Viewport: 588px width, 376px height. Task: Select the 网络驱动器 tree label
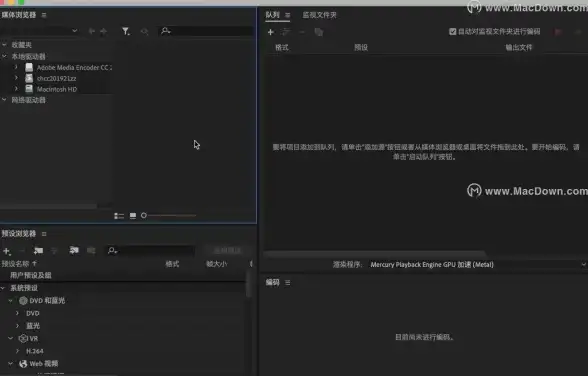(x=28, y=100)
